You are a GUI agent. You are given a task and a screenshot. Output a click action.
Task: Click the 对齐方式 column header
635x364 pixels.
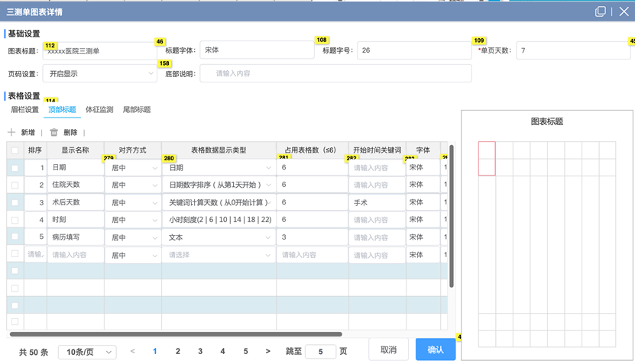[132, 150]
